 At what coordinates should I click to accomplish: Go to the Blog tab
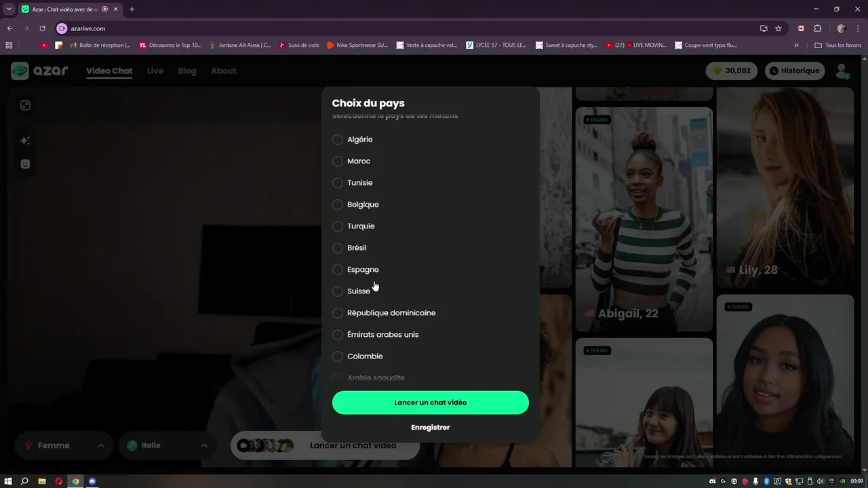coord(187,71)
